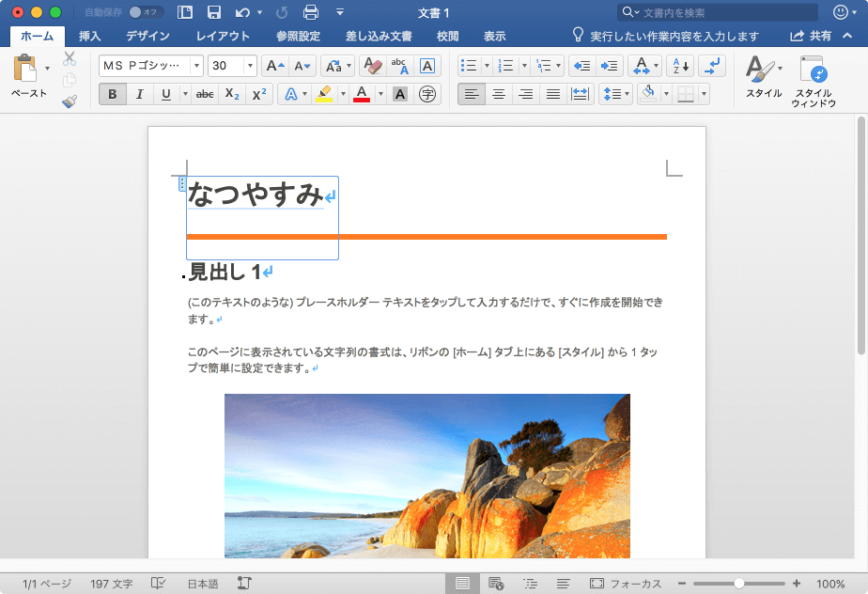Click the Save floppy disk icon
868x594 pixels.
pos(213,12)
